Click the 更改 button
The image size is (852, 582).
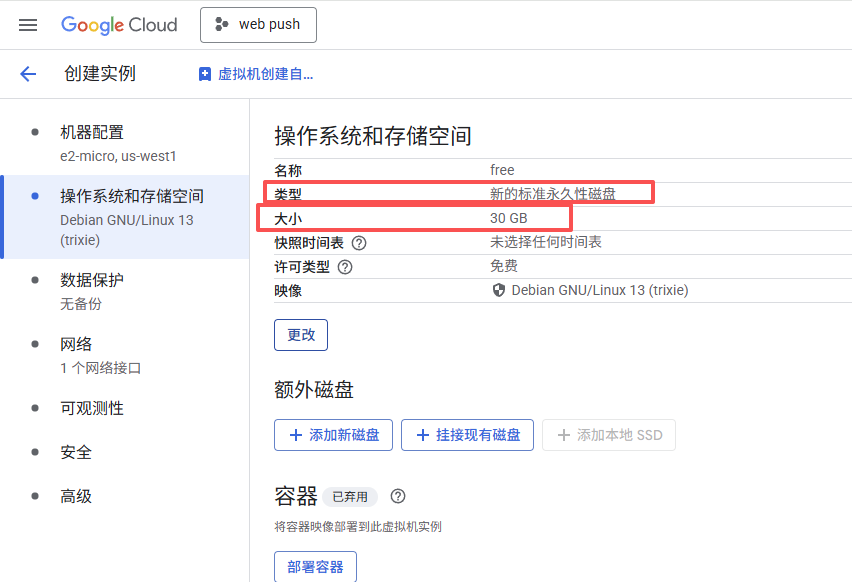point(301,335)
